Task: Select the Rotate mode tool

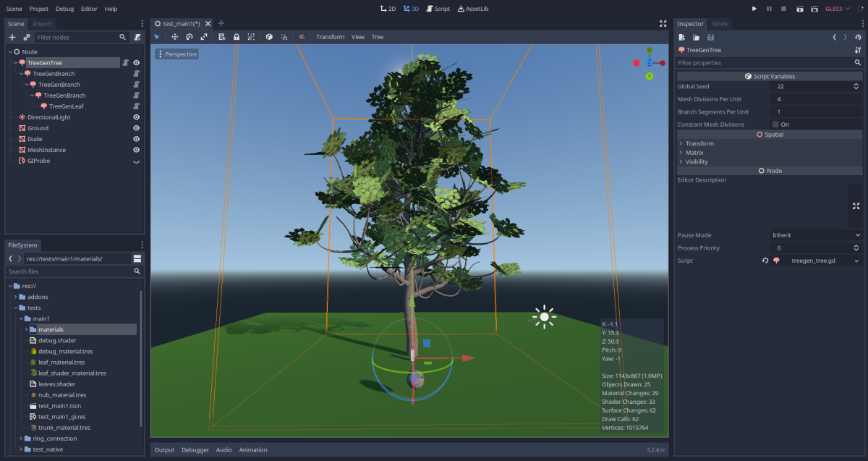Action: 189,37
